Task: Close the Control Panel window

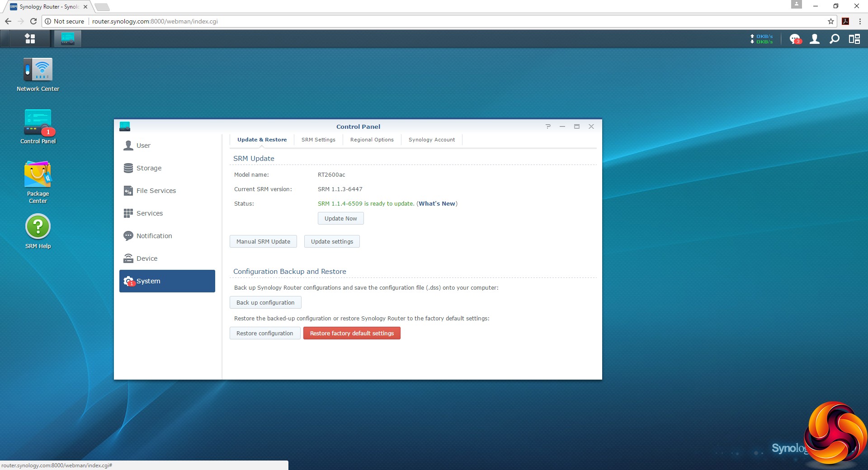Action: click(591, 127)
